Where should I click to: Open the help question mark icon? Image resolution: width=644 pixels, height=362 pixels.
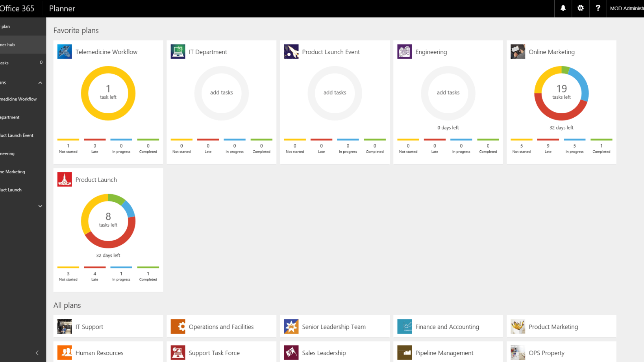[598, 8]
